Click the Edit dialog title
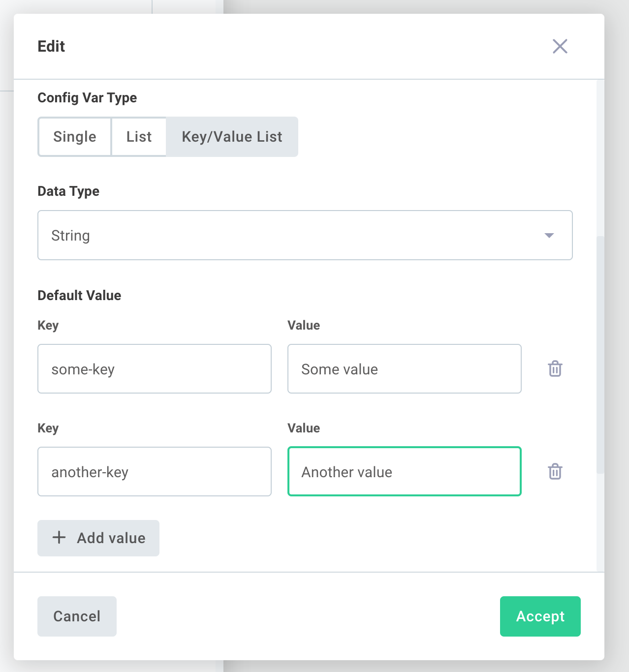 point(51,46)
